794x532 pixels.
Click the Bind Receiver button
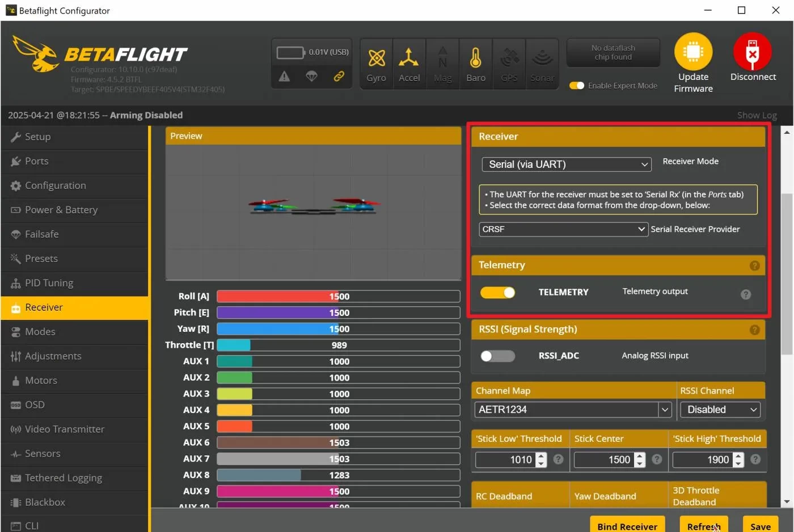[627, 525]
